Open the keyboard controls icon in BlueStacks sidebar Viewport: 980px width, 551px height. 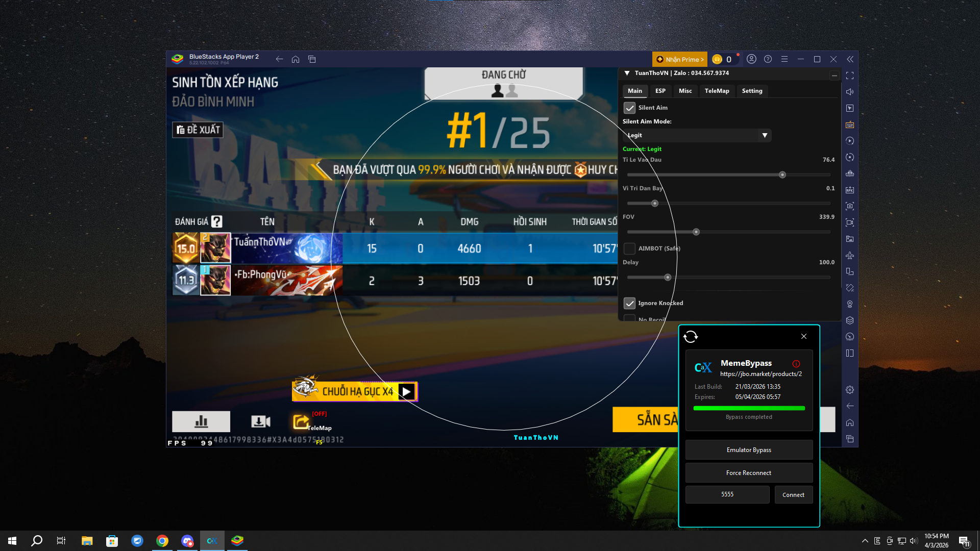[x=850, y=124]
